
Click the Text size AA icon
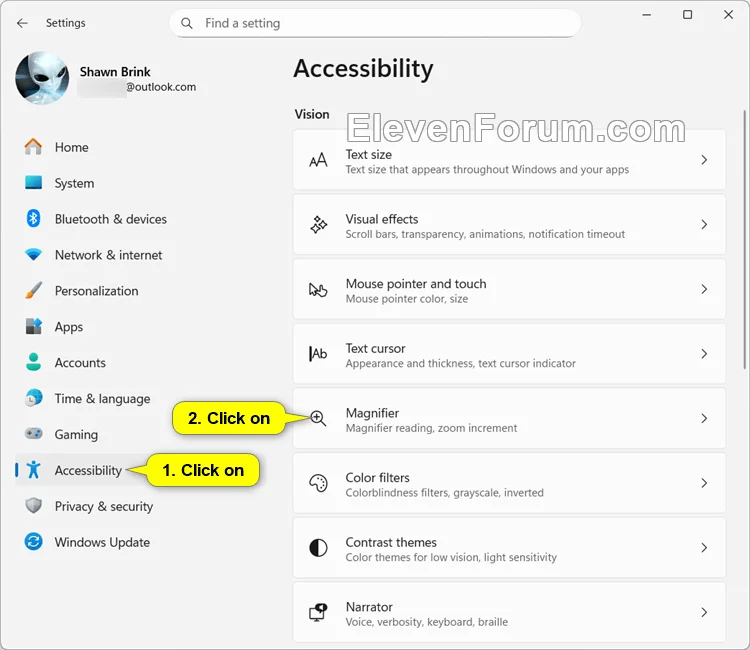point(318,160)
